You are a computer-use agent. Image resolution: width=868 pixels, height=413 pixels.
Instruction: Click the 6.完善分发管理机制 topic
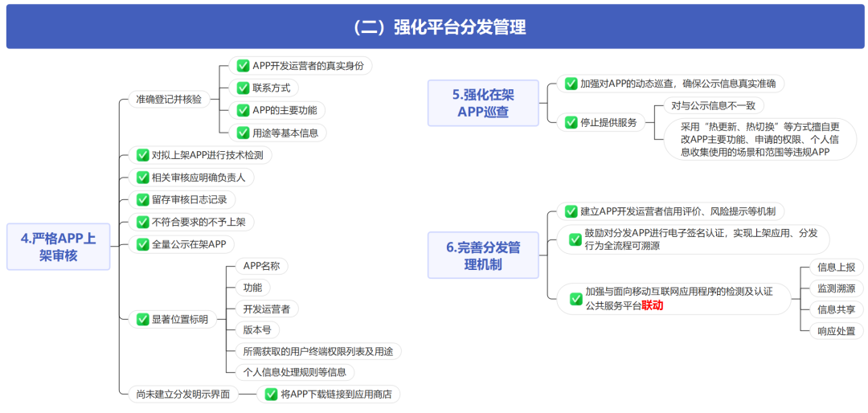(x=483, y=256)
